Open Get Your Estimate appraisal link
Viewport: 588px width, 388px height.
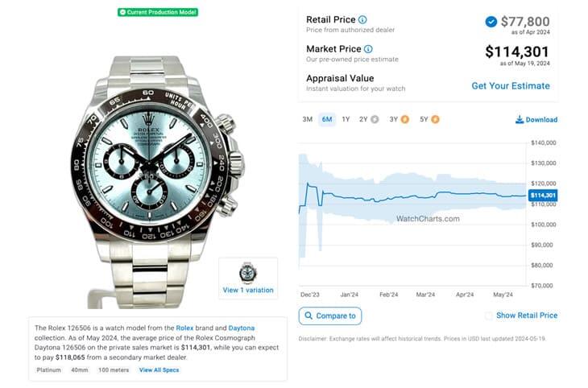tap(511, 86)
